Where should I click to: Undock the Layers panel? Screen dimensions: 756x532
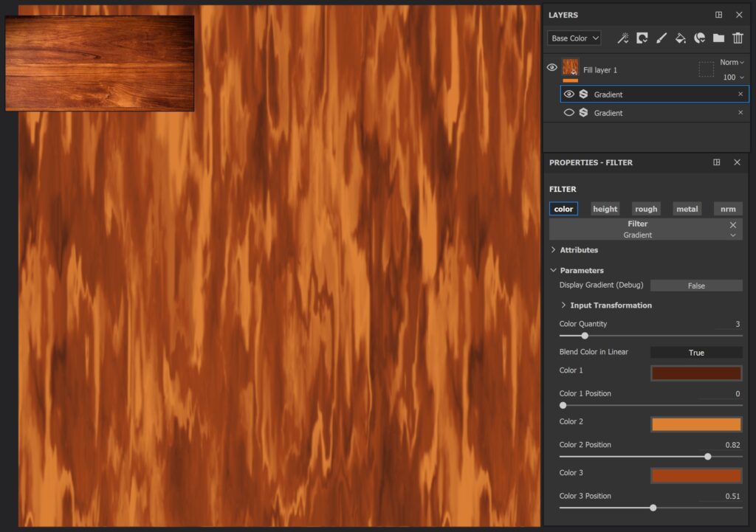(718, 15)
